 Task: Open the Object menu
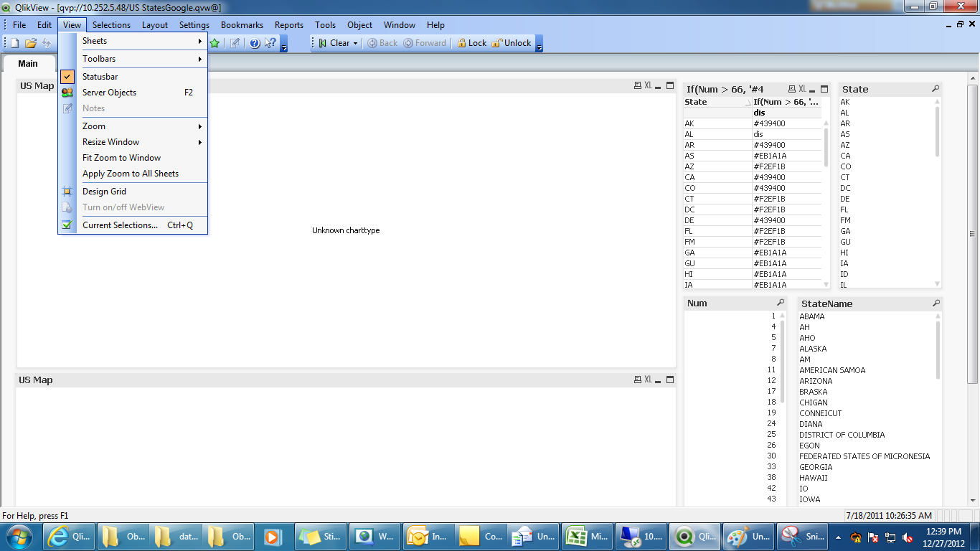tap(360, 24)
